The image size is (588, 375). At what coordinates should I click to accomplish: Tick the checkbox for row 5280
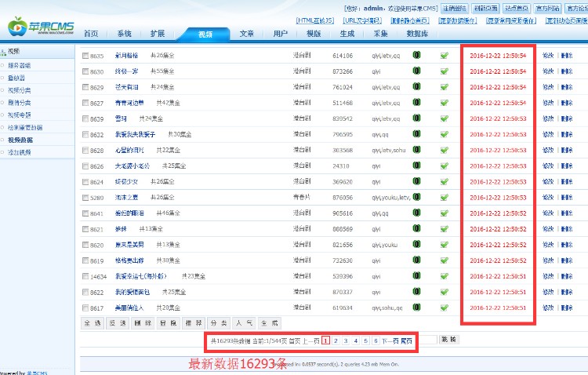[85, 198]
